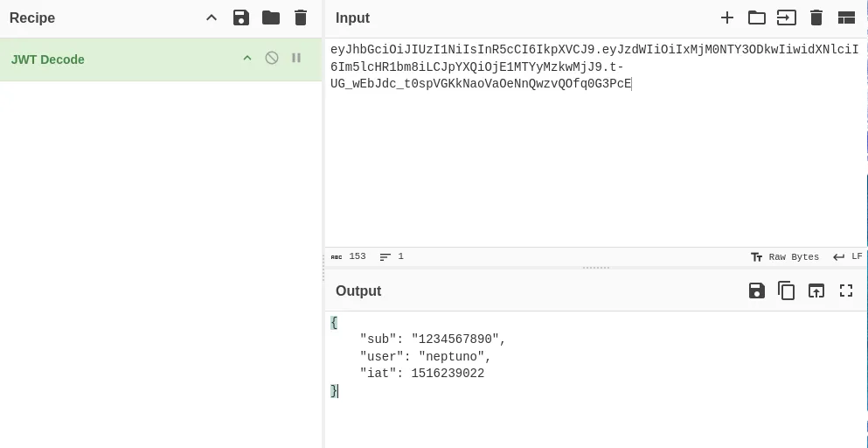868x448 pixels.
Task: Copy raw output to clipboard
Action: click(x=787, y=290)
